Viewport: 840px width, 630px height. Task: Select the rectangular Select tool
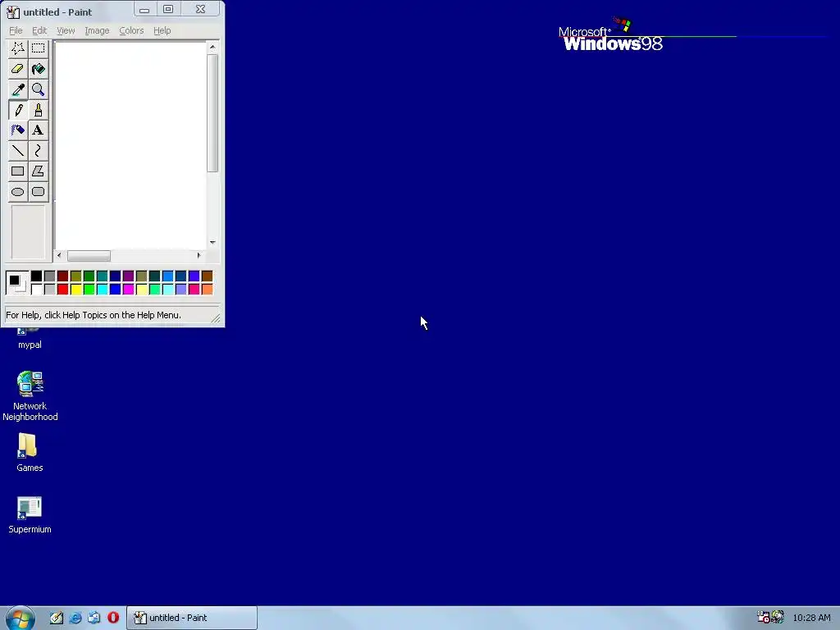tap(38, 48)
